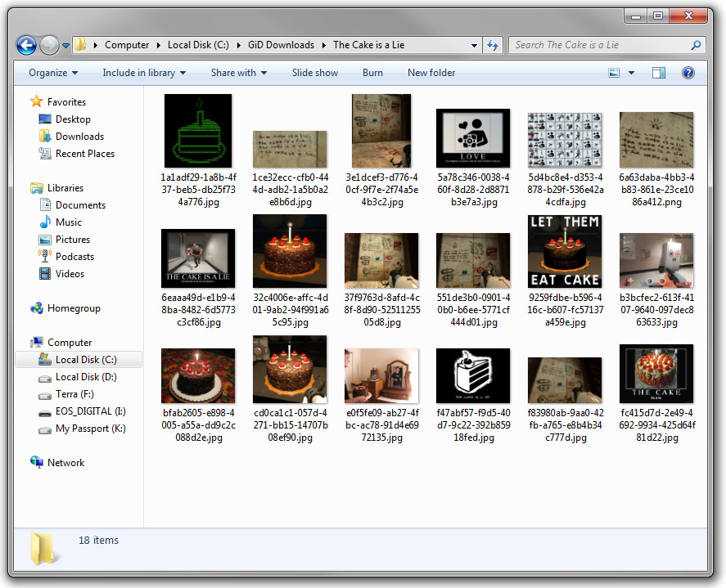This screenshot has height=588, width=726.
Task: Click the Computer icon in sidebar
Action: coord(37,343)
